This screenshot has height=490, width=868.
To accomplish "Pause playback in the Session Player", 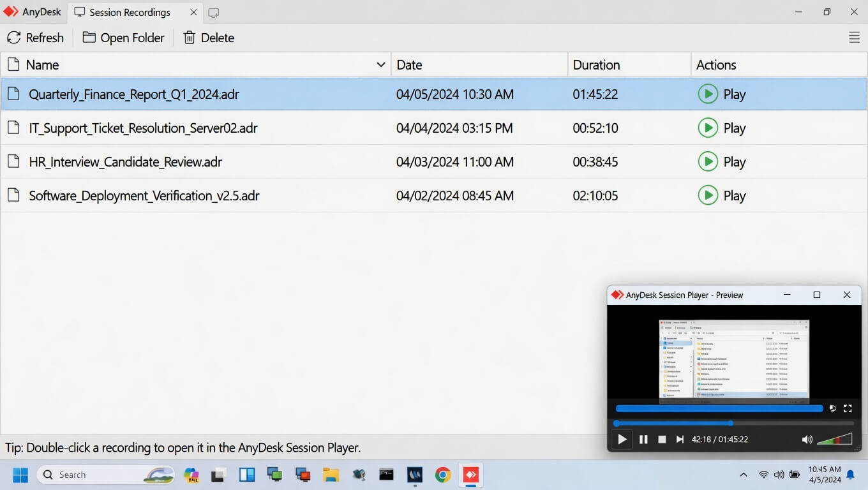I will 643,439.
